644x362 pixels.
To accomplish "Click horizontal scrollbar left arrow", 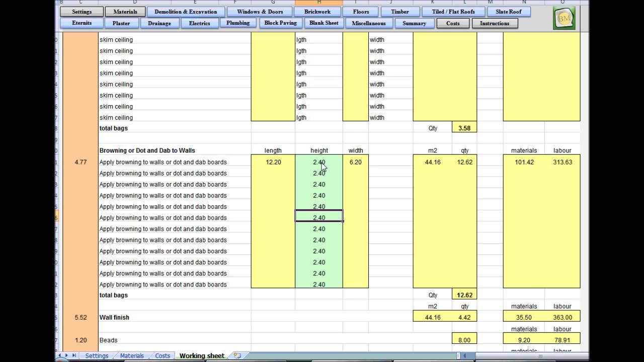I will pos(465,355).
